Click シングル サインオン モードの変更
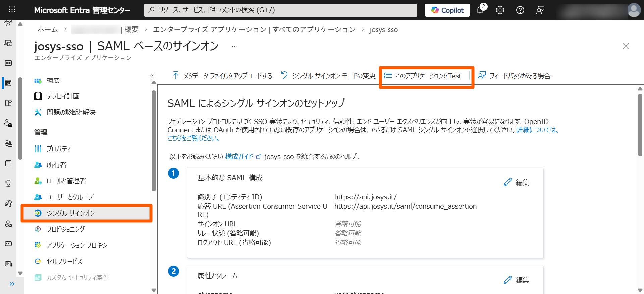644x294 pixels. (x=328, y=76)
